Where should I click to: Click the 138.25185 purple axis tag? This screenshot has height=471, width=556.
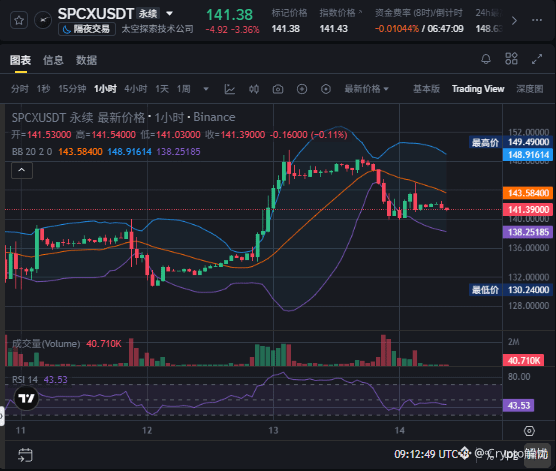coord(528,232)
